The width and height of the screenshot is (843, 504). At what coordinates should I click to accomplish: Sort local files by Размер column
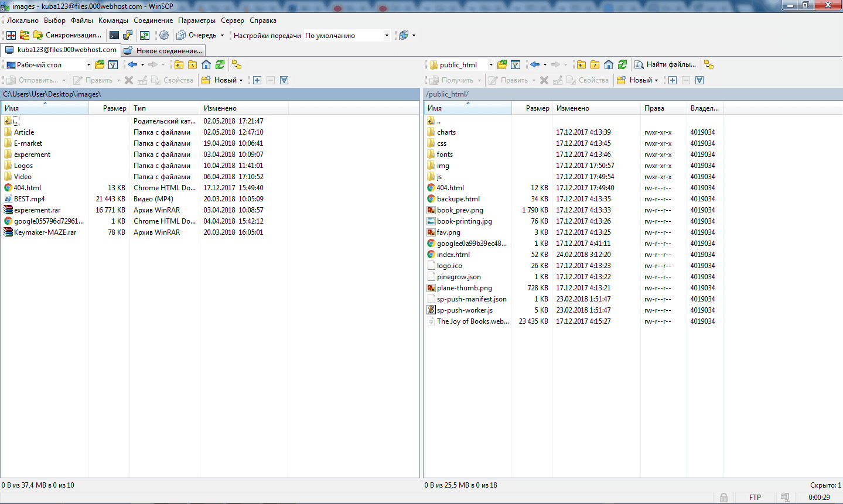point(109,108)
